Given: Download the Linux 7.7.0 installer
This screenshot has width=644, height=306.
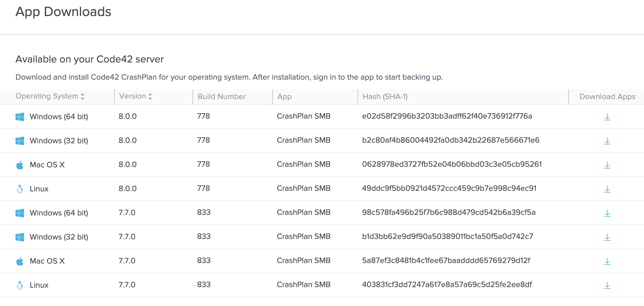Looking at the screenshot, I should pyautogui.click(x=607, y=285).
